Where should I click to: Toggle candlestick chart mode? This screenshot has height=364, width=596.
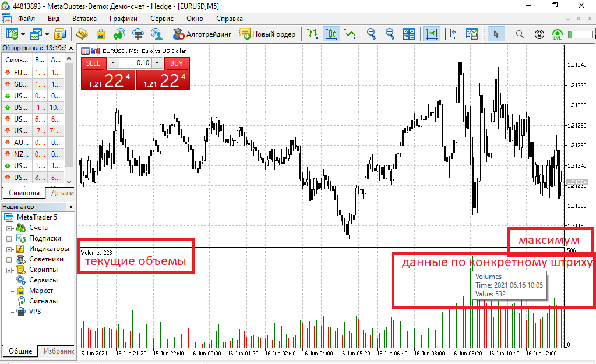point(331,34)
